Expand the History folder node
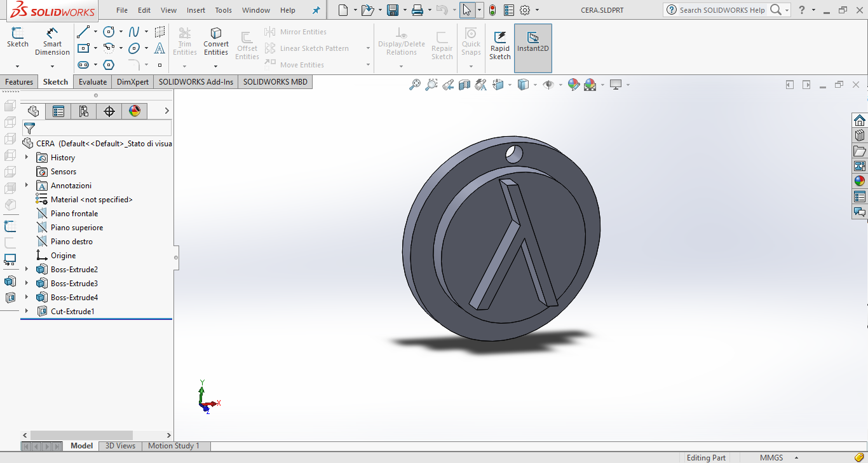Image resolution: width=868 pixels, height=463 pixels. [27, 158]
